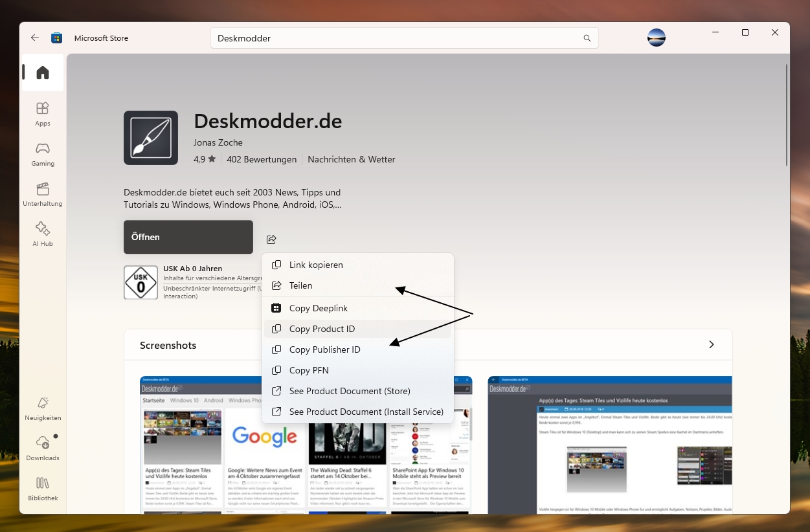Viewport: 810px width, 532px height.
Task: Select Link kopieren from the menu
Action: (357, 265)
